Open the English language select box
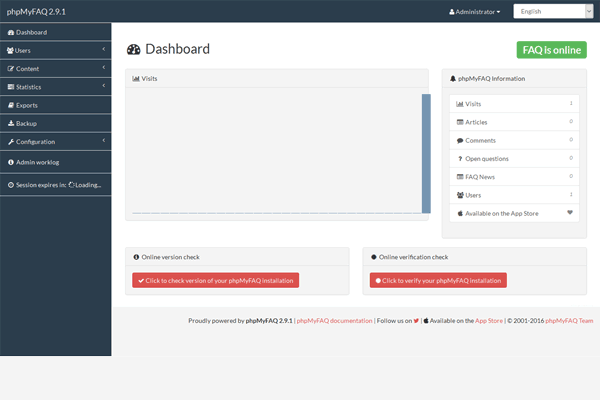This screenshot has width=600, height=400. coord(553,11)
